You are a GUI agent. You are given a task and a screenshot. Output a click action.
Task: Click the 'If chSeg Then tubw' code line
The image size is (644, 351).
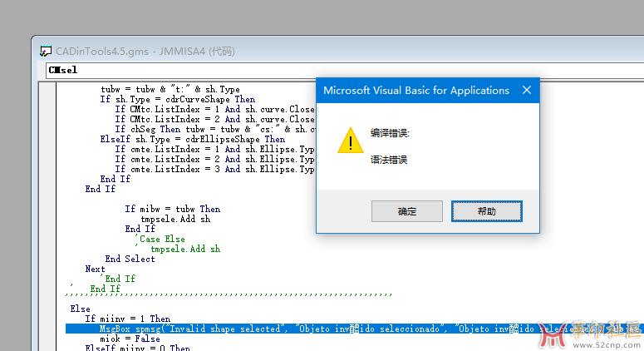click(214, 129)
